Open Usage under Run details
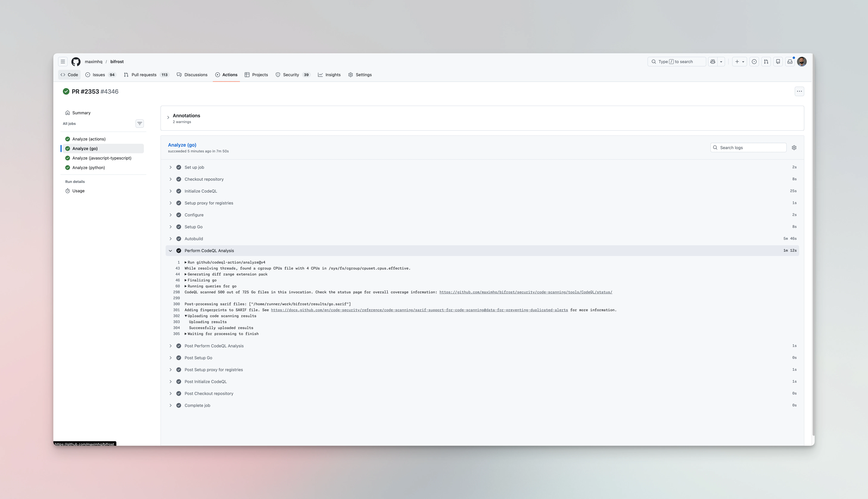 point(78,191)
